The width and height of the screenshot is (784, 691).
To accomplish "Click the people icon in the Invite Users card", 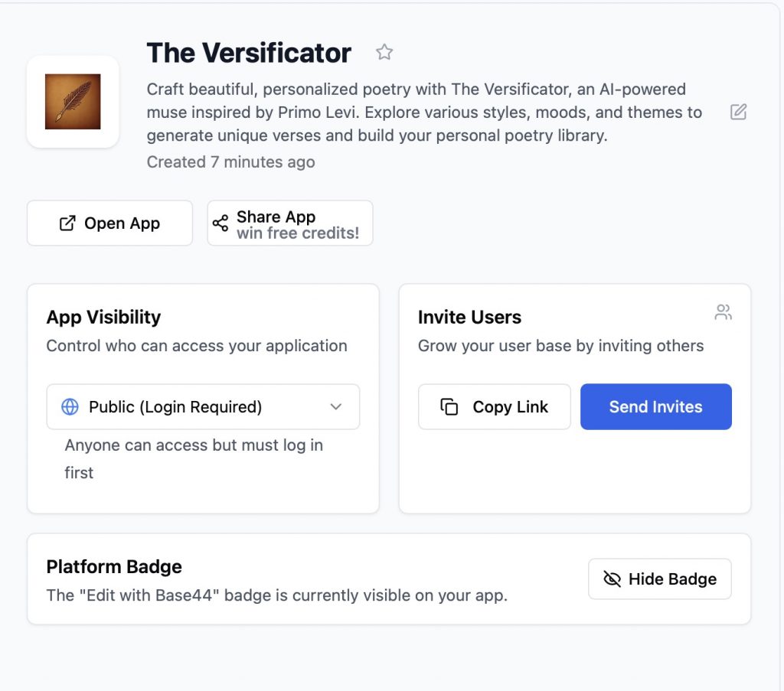I will click(723, 312).
